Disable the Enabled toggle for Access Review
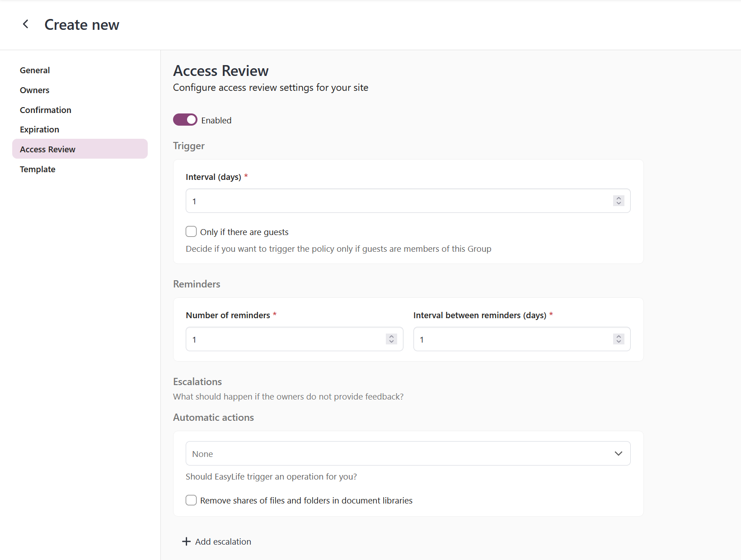 click(185, 119)
